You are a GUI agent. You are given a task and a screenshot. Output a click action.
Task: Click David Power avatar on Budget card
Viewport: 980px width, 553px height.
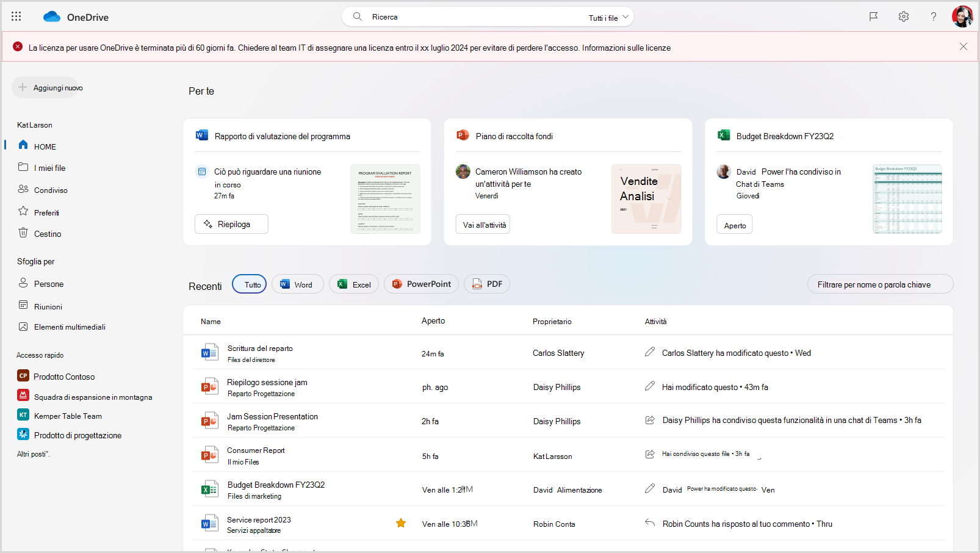point(724,172)
